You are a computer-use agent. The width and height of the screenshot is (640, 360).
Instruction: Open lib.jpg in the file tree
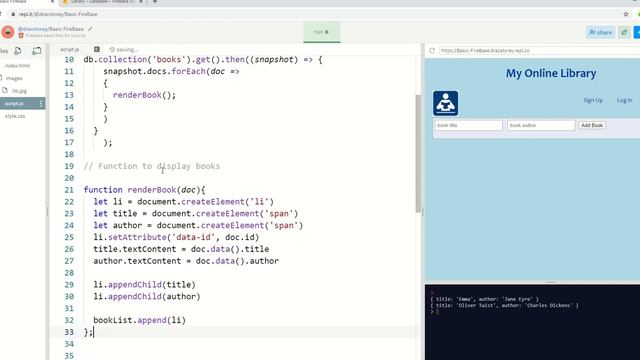tap(19, 91)
